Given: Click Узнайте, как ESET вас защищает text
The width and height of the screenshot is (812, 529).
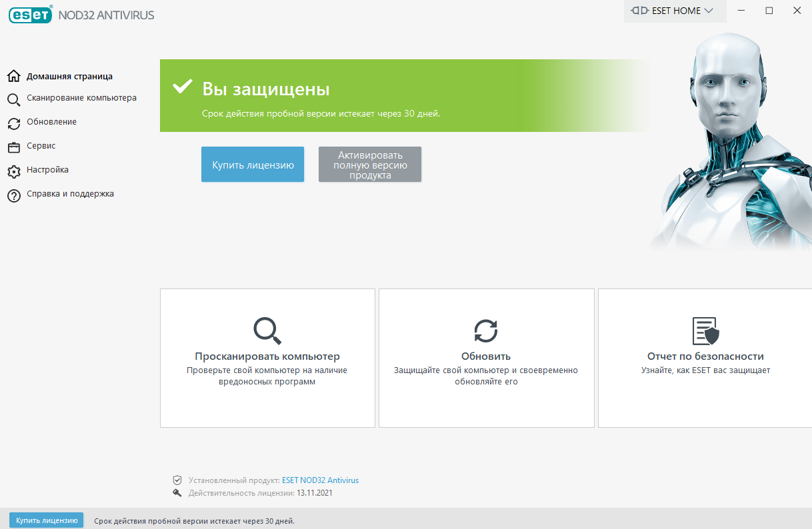Looking at the screenshot, I should 705,370.
